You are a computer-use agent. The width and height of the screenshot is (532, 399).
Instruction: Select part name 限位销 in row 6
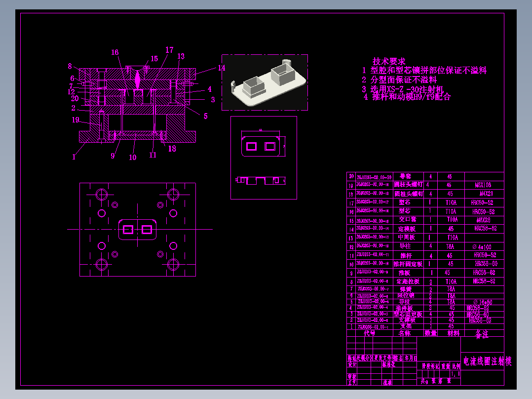(406, 295)
